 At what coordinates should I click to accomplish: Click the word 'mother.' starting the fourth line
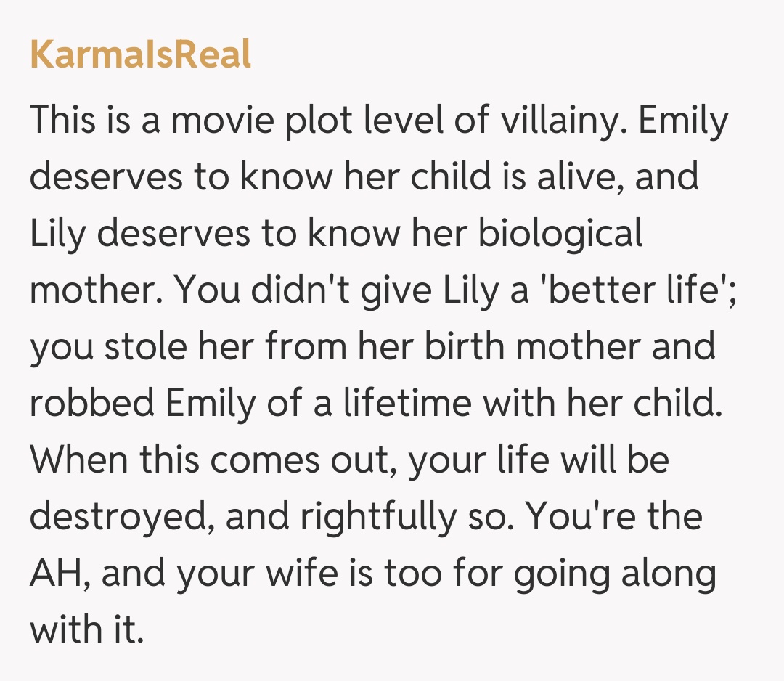(x=96, y=290)
